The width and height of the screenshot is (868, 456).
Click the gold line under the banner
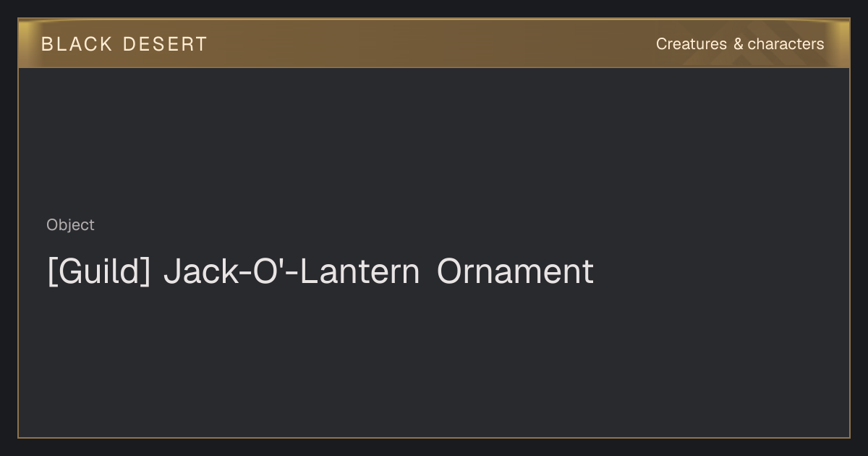tap(434, 67)
